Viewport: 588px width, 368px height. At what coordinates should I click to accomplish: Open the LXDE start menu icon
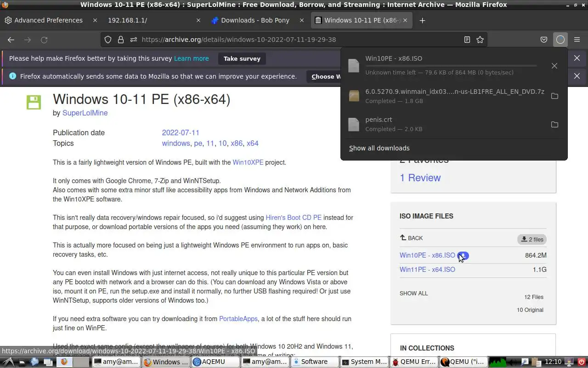click(9, 362)
